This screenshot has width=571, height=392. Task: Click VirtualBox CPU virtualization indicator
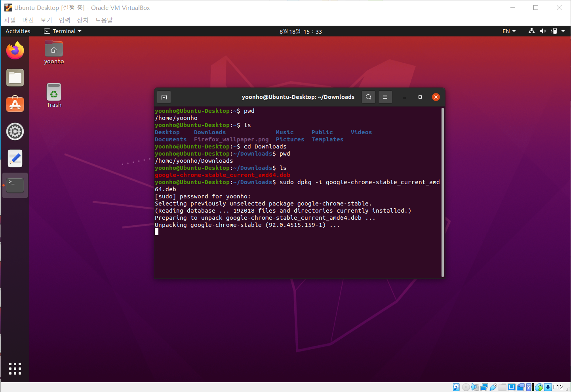tap(530, 387)
